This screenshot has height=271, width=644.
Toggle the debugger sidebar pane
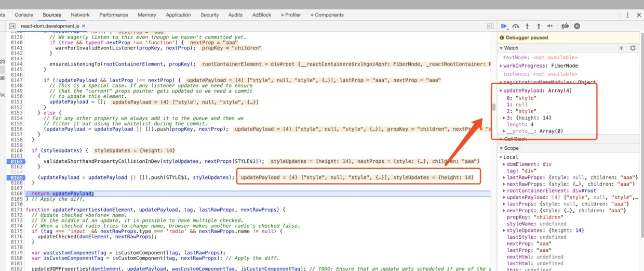click(490, 26)
